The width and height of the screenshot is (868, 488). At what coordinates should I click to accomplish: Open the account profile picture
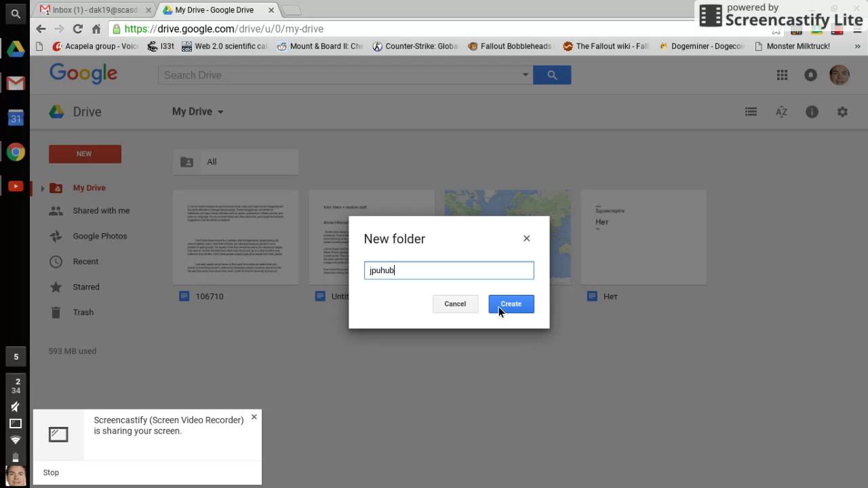click(840, 75)
